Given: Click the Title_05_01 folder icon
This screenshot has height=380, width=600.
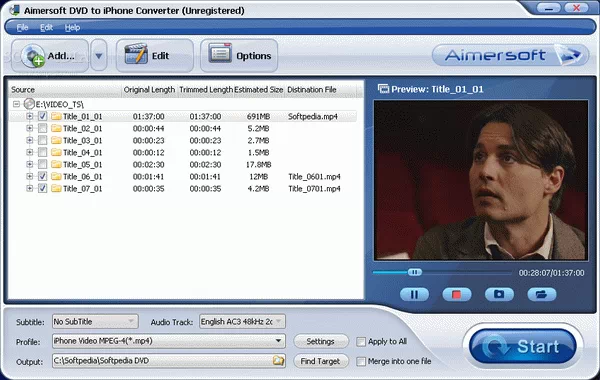Looking at the screenshot, I should tap(56, 165).
